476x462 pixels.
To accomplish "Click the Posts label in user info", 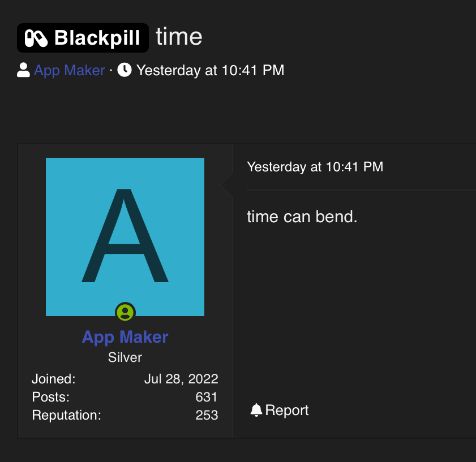I will point(51,397).
